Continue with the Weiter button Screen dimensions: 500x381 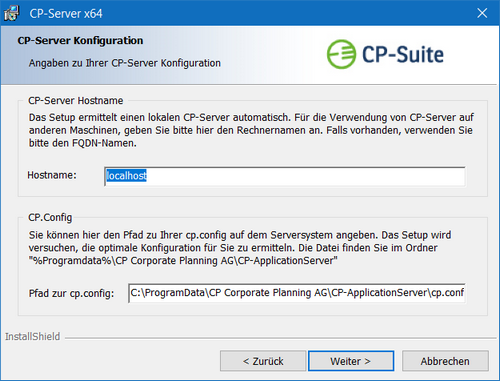351,361
